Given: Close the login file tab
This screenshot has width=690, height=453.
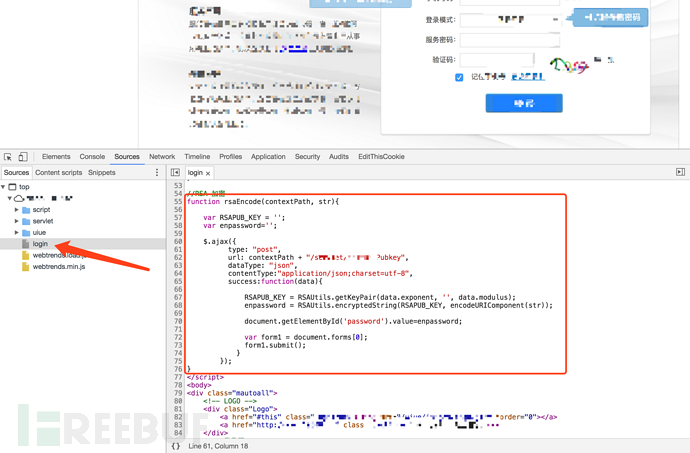Looking at the screenshot, I should 208,173.
